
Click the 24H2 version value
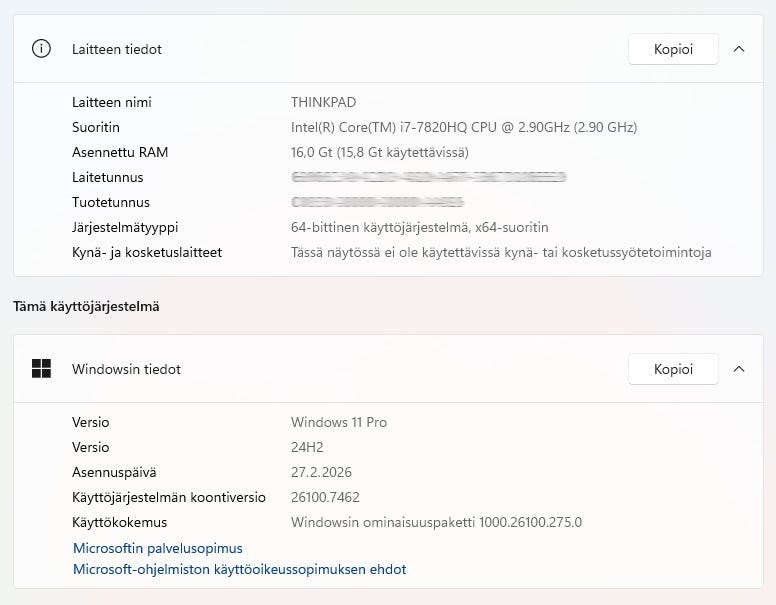pyautogui.click(x=308, y=447)
